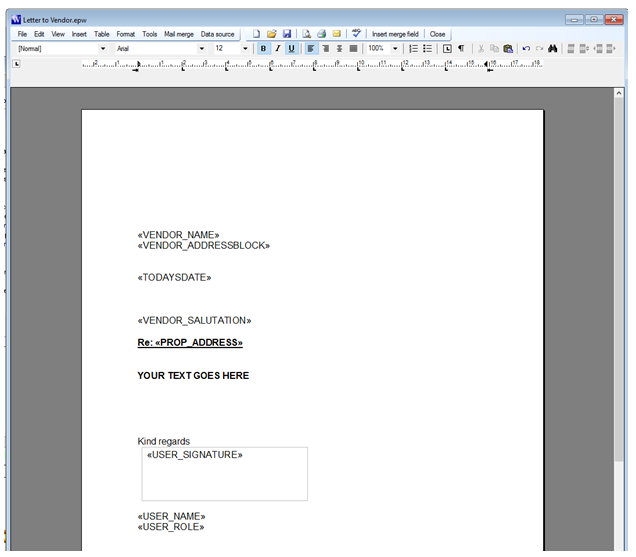
Task: Click the Undo arrow icon
Action: tap(526, 49)
